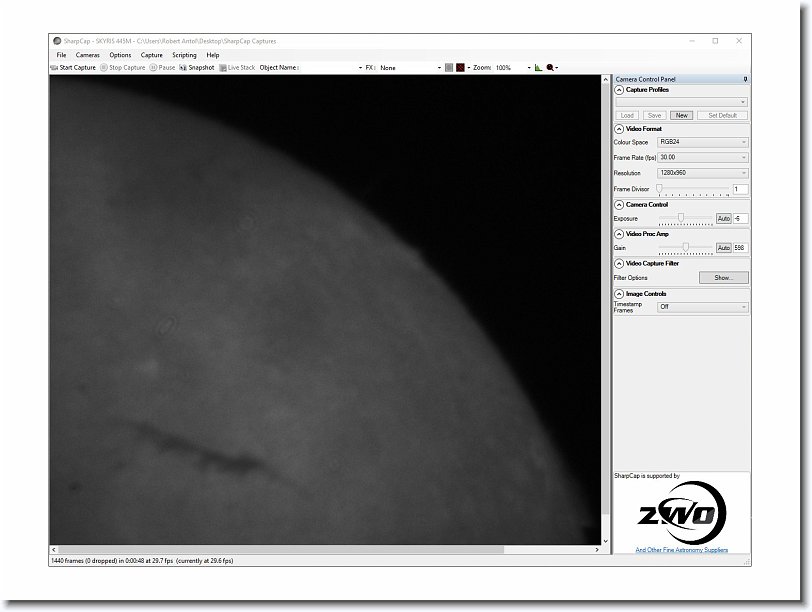Click the preview horizontal scrollbar right arrow

pos(597,550)
